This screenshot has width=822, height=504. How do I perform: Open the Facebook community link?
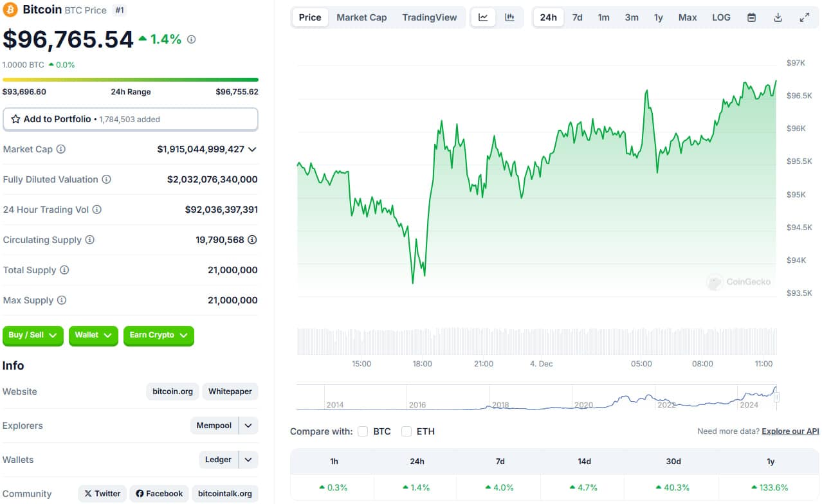click(159, 494)
